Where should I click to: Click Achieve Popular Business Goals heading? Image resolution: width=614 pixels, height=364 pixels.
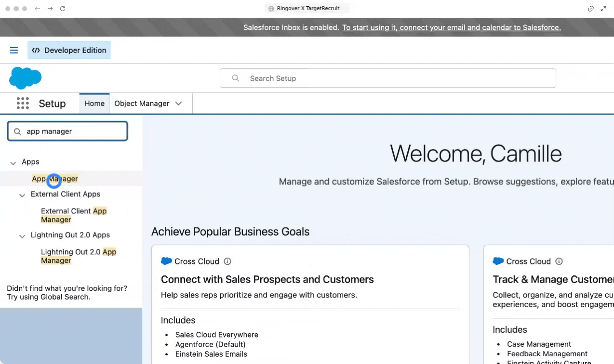point(230,232)
